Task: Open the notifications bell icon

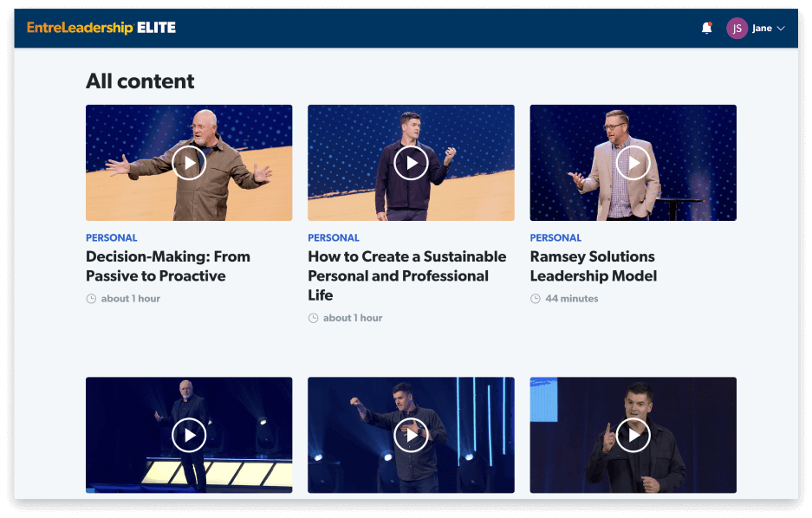Action: [706, 29]
